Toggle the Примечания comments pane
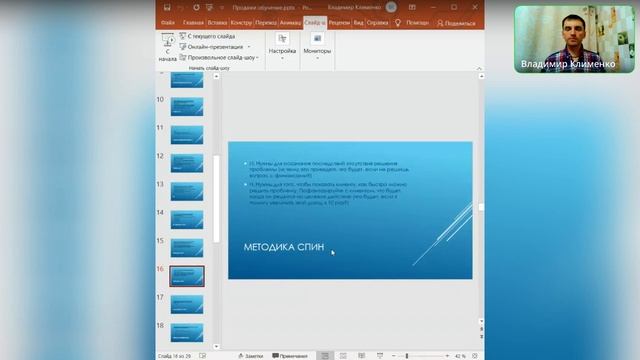This screenshot has height=360, width=640. click(290, 356)
